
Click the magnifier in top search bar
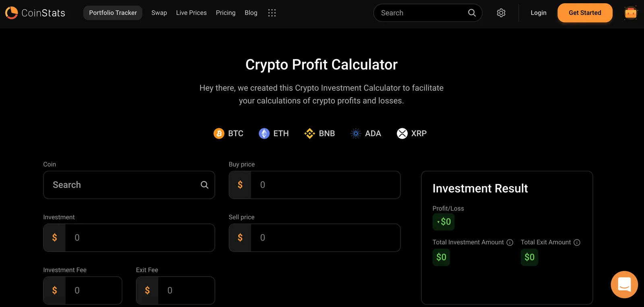(472, 13)
